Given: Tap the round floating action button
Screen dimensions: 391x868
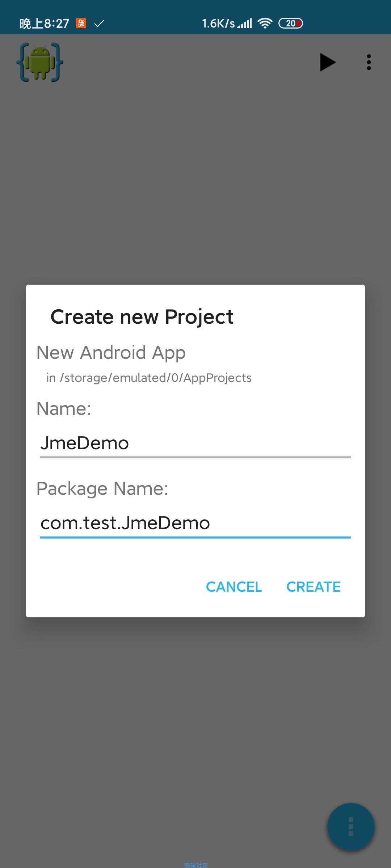Looking at the screenshot, I should pos(350,826).
